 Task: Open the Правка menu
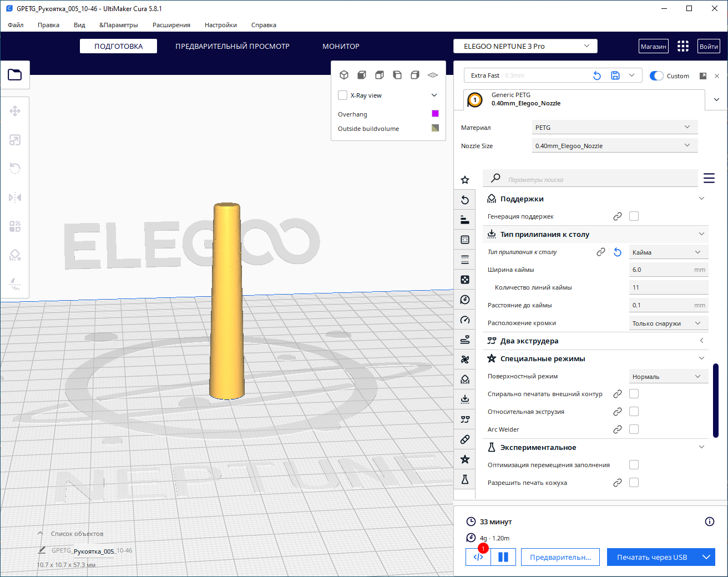click(x=49, y=25)
